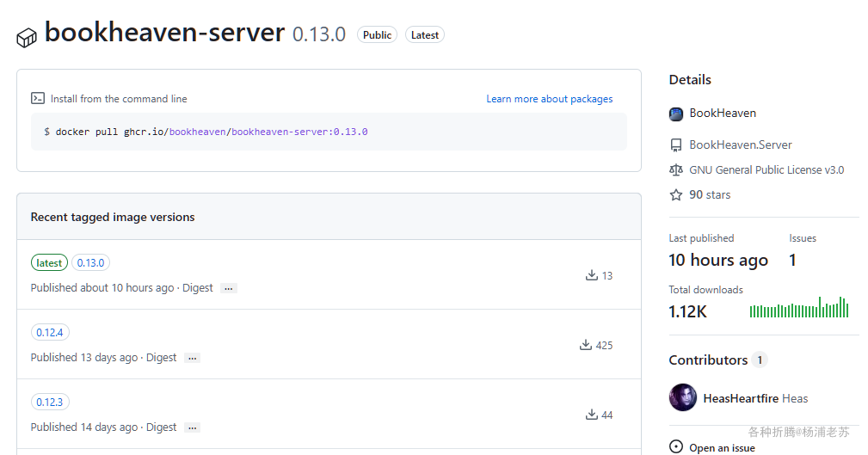Click the license scale icon

coord(676,170)
